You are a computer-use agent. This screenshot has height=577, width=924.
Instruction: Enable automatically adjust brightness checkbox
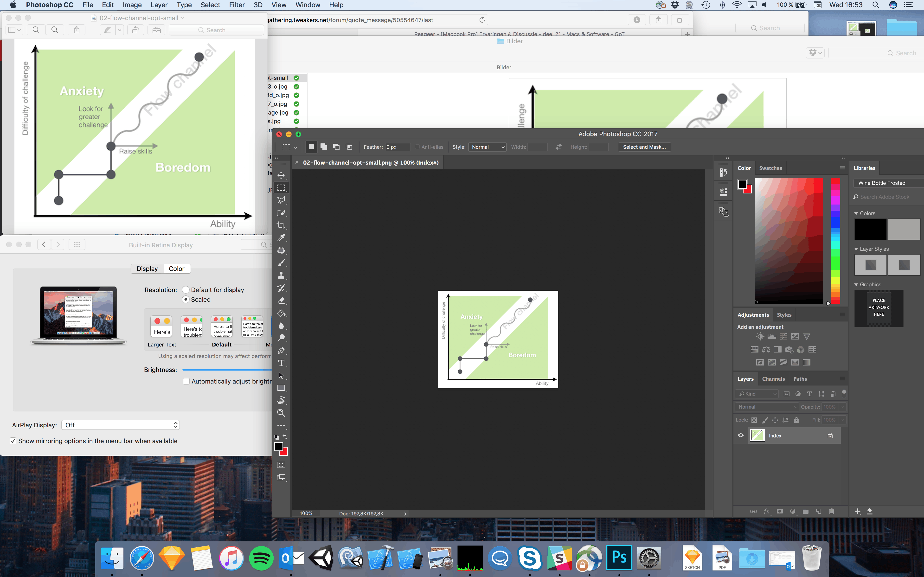click(186, 381)
